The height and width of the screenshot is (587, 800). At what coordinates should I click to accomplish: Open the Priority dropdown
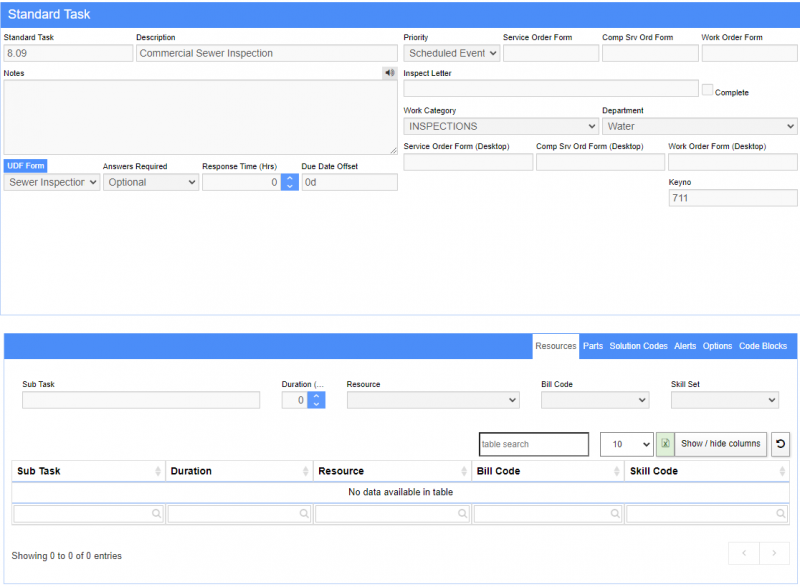pyautogui.click(x=451, y=54)
